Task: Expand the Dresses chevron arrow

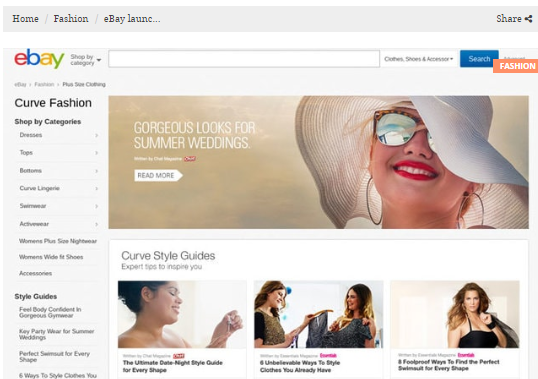Action: click(x=96, y=135)
